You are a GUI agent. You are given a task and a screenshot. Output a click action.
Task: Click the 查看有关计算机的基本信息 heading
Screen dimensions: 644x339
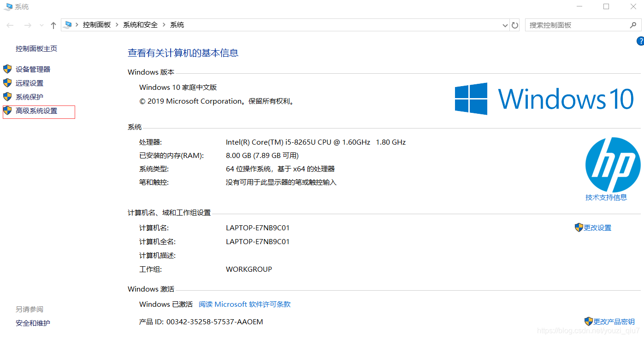click(183, 53)
